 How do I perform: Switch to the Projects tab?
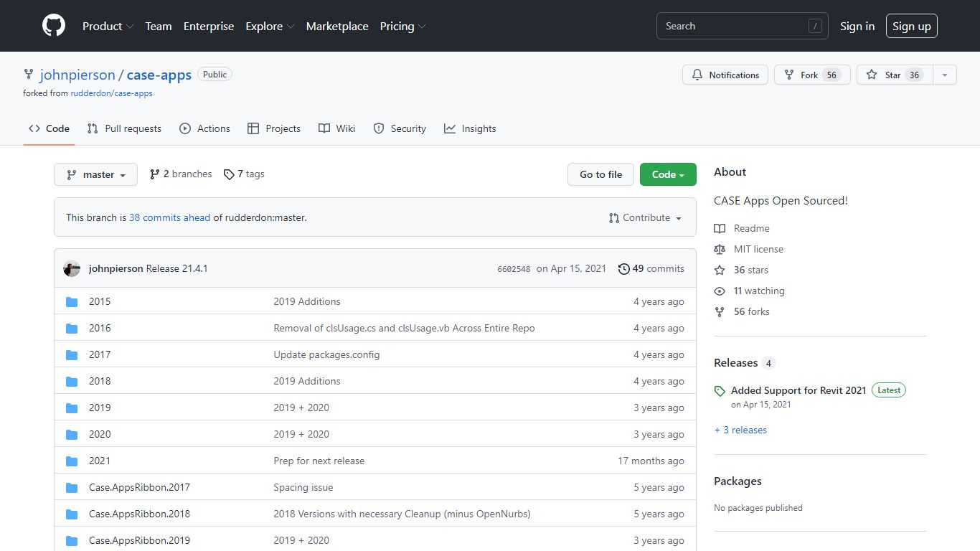coord(274,128)
